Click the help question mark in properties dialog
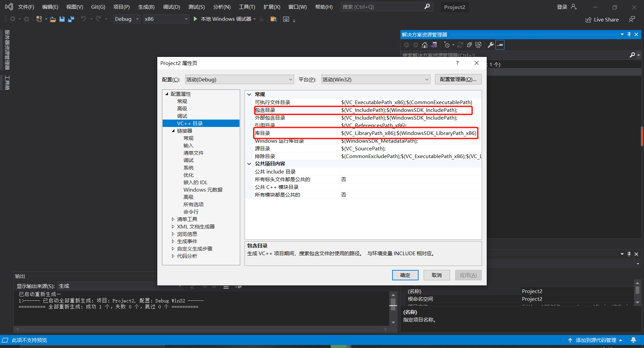This screenshot has height=348, width=644. point(457,63)
